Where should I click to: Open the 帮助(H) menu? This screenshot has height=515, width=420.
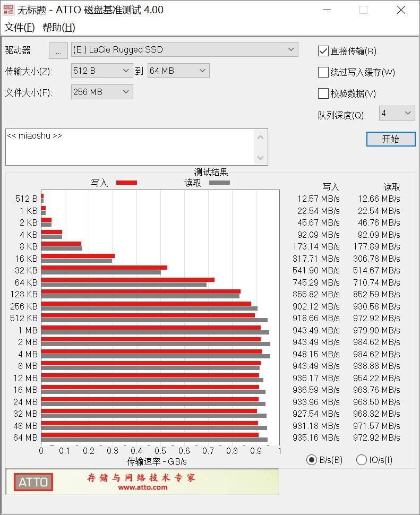tap(59, 27)
